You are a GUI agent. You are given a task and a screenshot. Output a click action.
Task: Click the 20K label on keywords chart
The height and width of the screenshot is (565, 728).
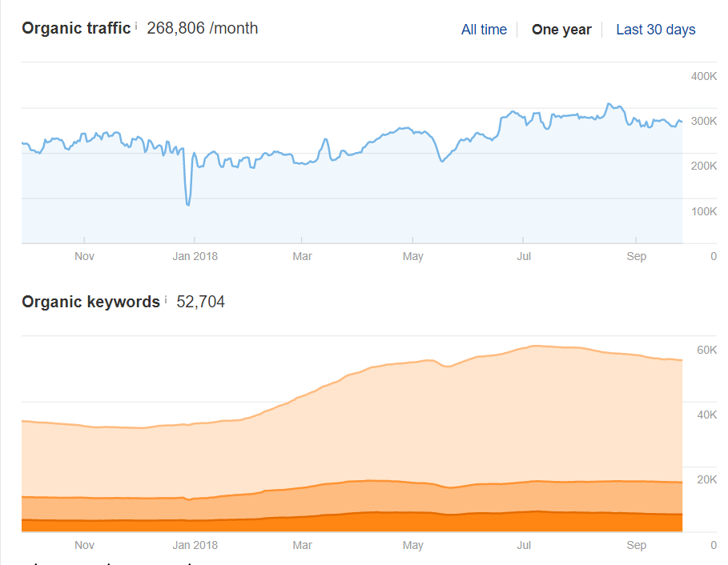706,479
